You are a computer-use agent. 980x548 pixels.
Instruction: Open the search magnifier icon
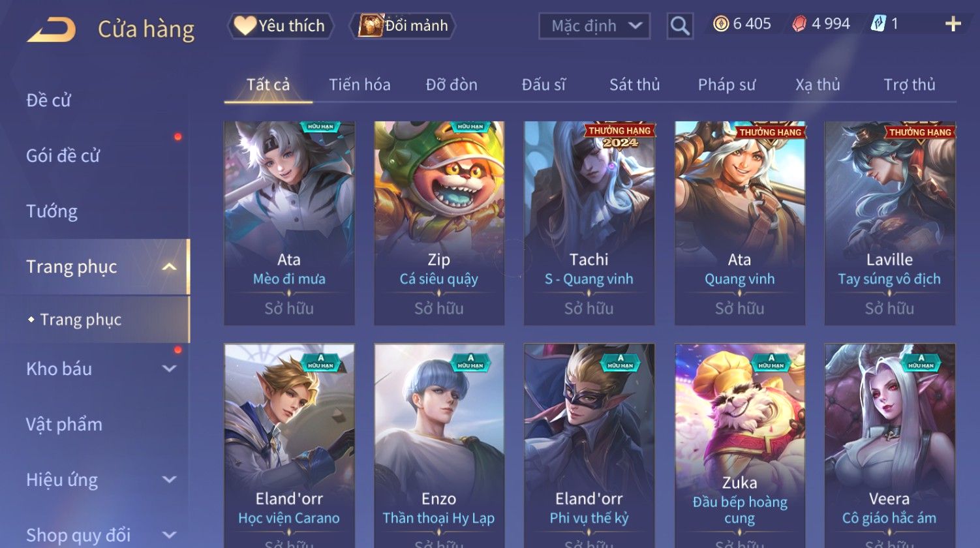coord(680,26)
